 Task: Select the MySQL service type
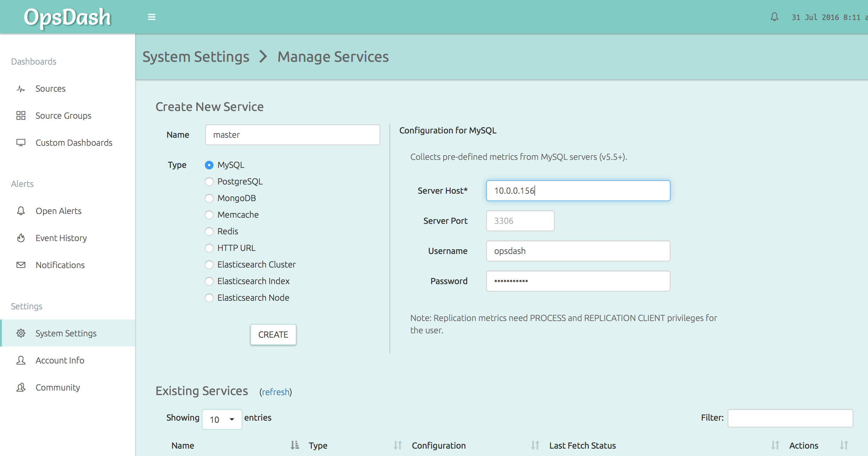click(x=209, y=165)
